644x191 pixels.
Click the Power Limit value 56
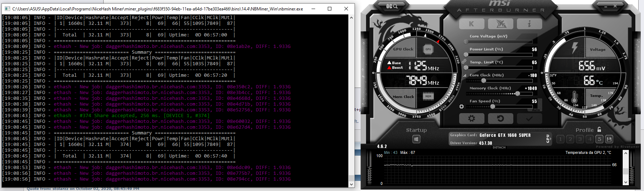[x=534, y=49]
